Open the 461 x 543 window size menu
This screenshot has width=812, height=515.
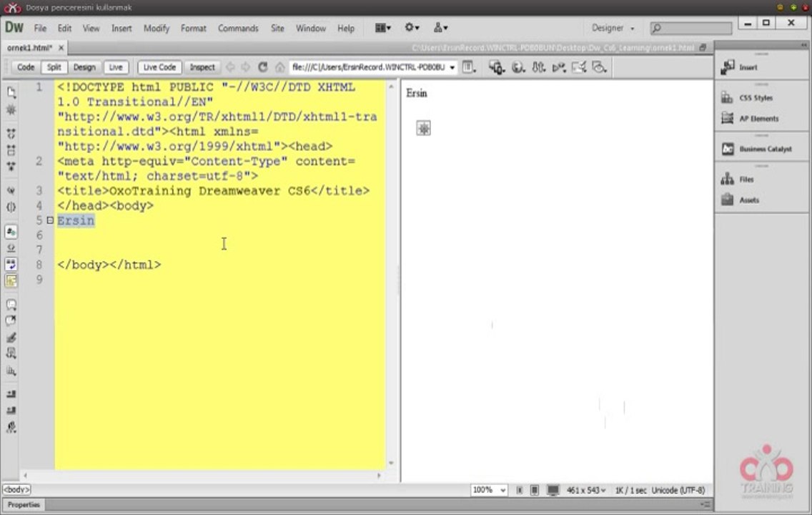pos(585,490)
